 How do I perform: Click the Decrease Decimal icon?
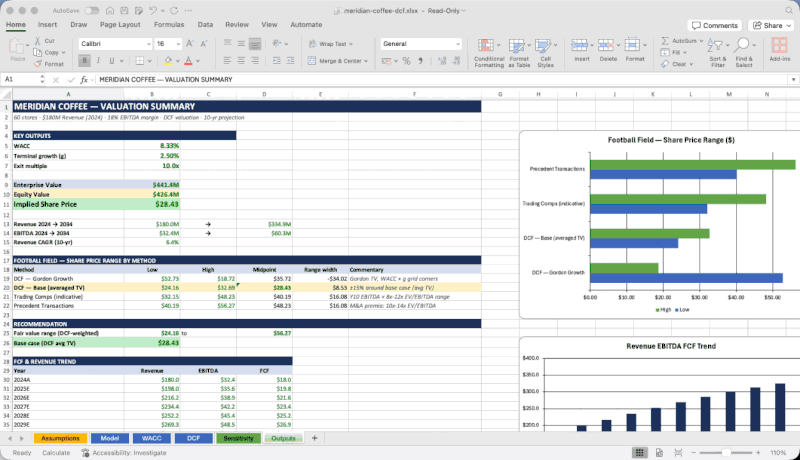click(456, 61)
